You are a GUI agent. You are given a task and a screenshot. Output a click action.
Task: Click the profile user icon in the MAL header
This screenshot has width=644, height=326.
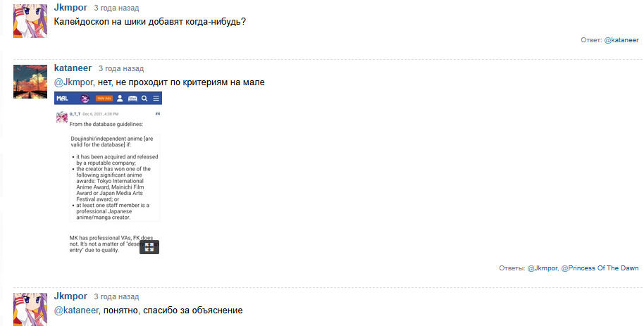(120, 98)
